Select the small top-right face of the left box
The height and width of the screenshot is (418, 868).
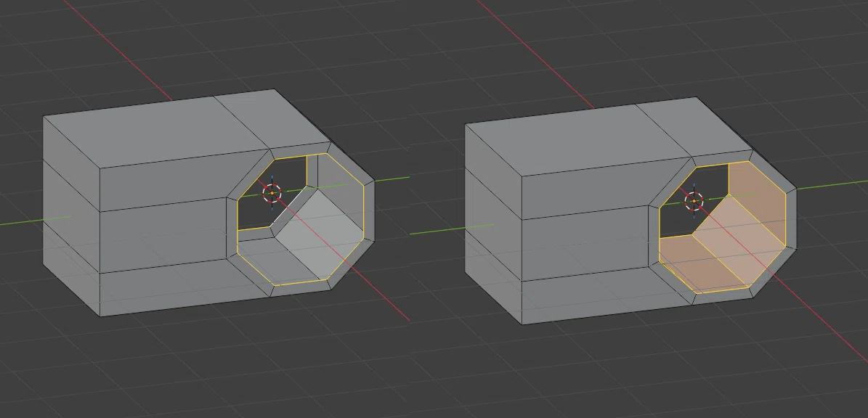click(x=274, y=118)
